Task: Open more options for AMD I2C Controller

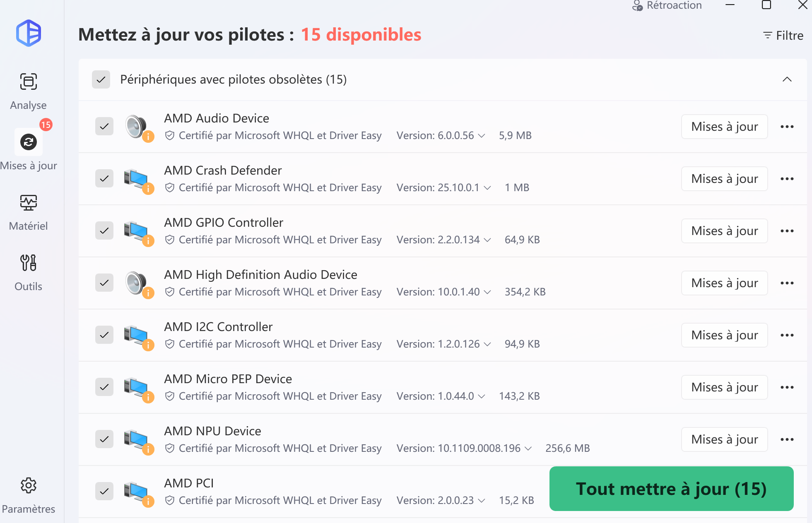Action: tap(787, 335)
